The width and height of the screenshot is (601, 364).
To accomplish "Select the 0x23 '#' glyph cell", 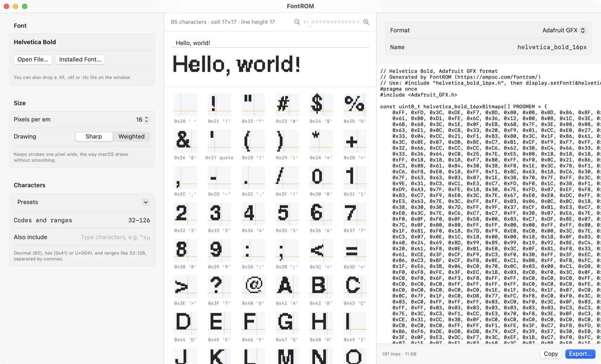I will point(287,109).
